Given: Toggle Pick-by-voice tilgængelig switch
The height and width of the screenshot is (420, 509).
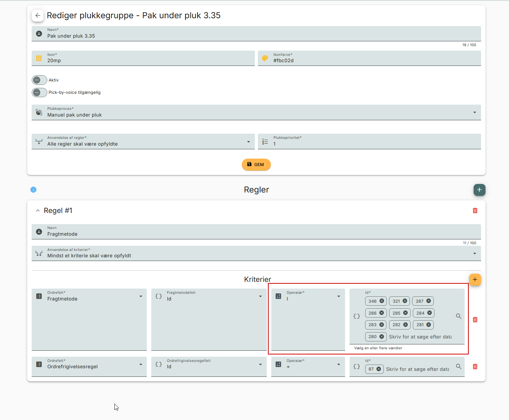Looking at the screenshot, I should (39, 92).
